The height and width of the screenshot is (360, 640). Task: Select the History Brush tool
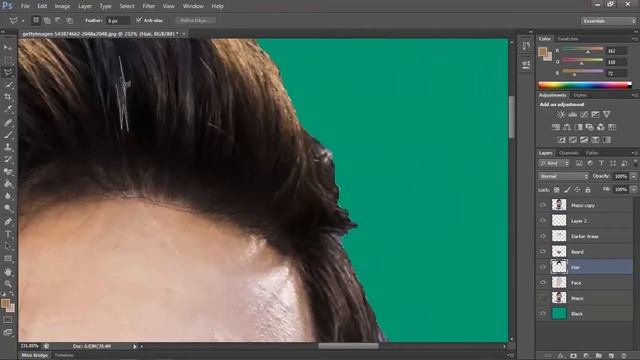pos(8,159)
